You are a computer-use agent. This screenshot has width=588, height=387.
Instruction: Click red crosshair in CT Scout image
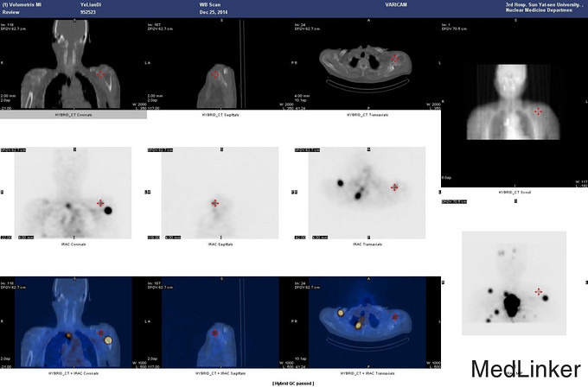(538, 111)
